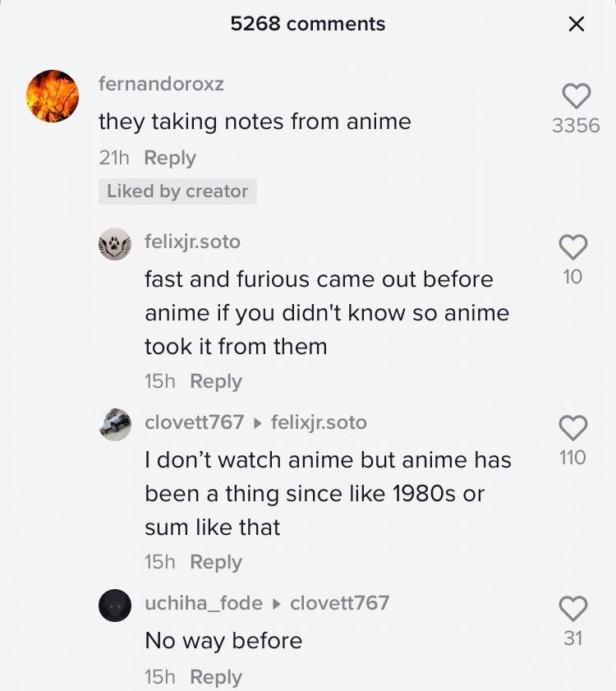The image size is (616, 691).
Task: Open felixjr.soto mention in clovett767's reply
Action: [x=319, y=422]
